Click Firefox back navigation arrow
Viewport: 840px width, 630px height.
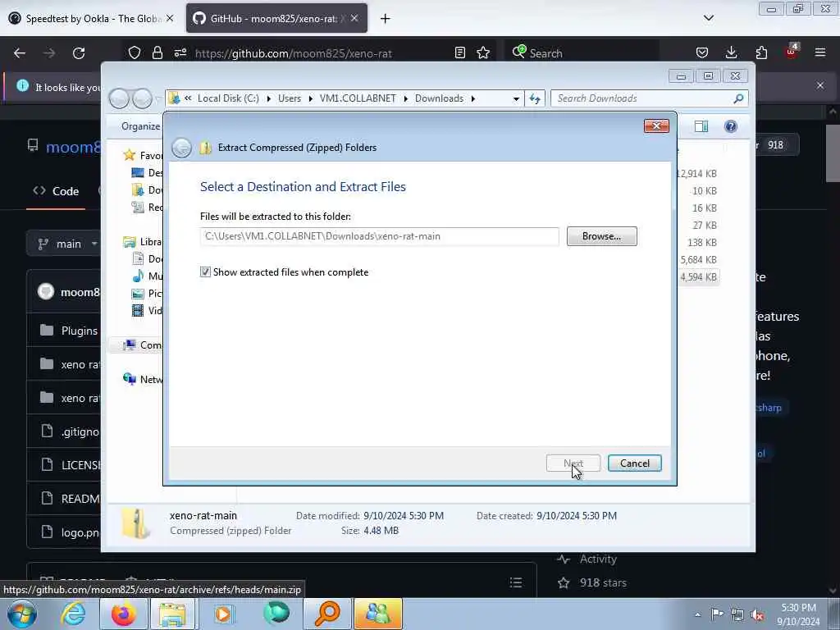20,53
